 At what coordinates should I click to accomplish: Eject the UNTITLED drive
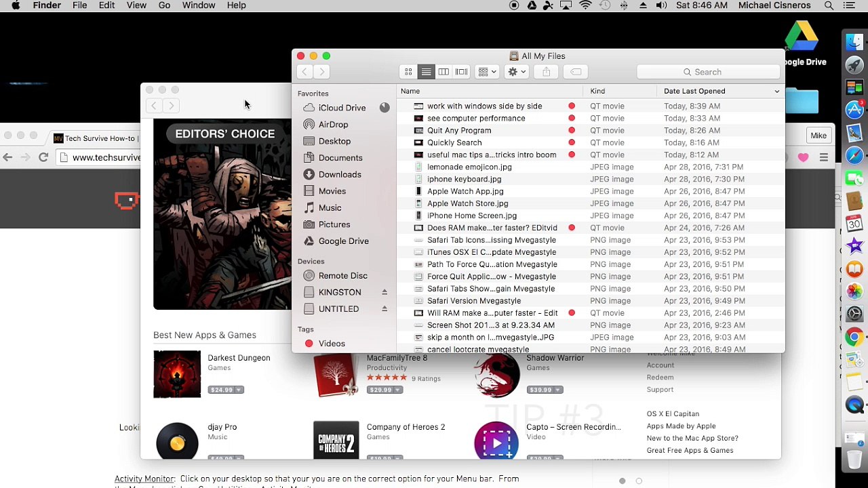click(x=384, y=309)
